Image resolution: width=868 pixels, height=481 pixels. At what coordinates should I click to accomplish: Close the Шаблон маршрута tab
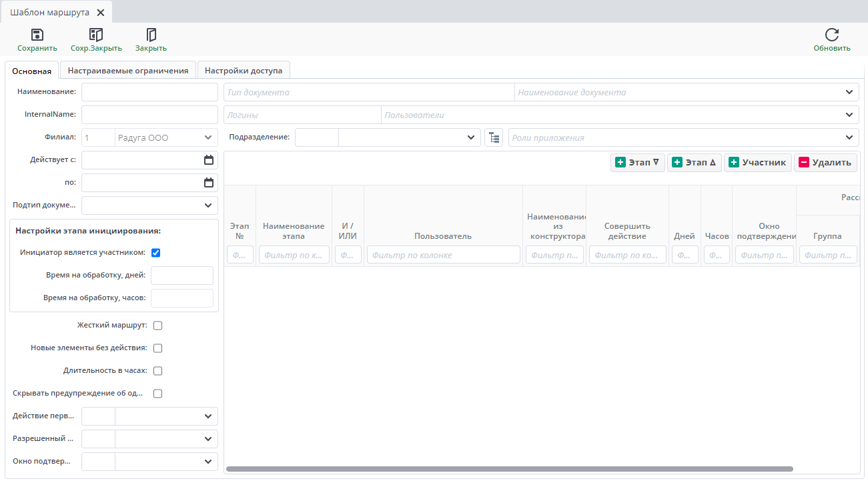click(x=101, y=13)
